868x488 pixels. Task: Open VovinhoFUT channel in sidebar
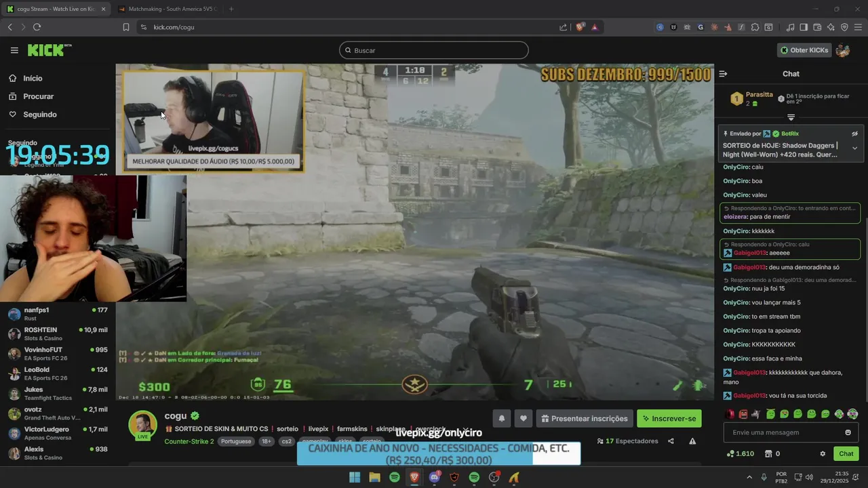(58, 354)
